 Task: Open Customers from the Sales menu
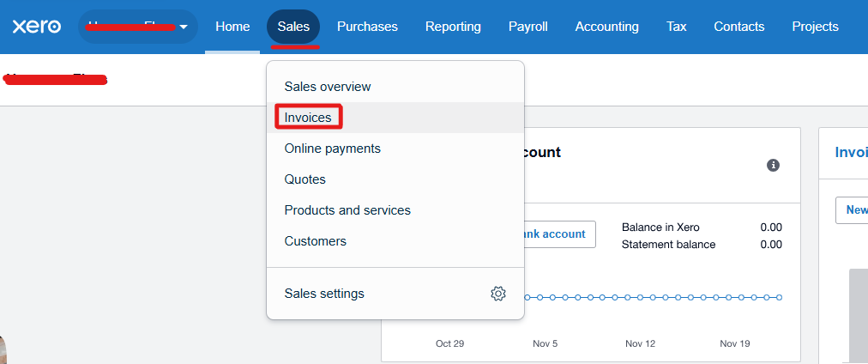tap(395, 241)
